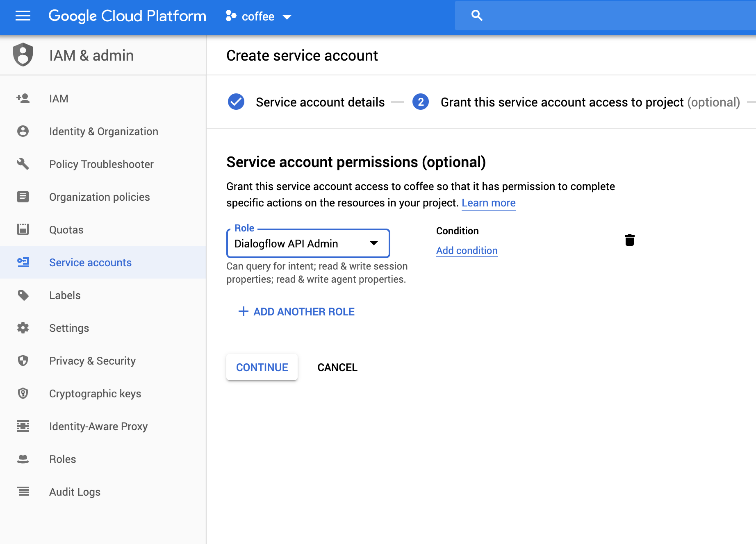756x544 pixels.
Task: Click the step 2 number badge
Action: (421, 102)
